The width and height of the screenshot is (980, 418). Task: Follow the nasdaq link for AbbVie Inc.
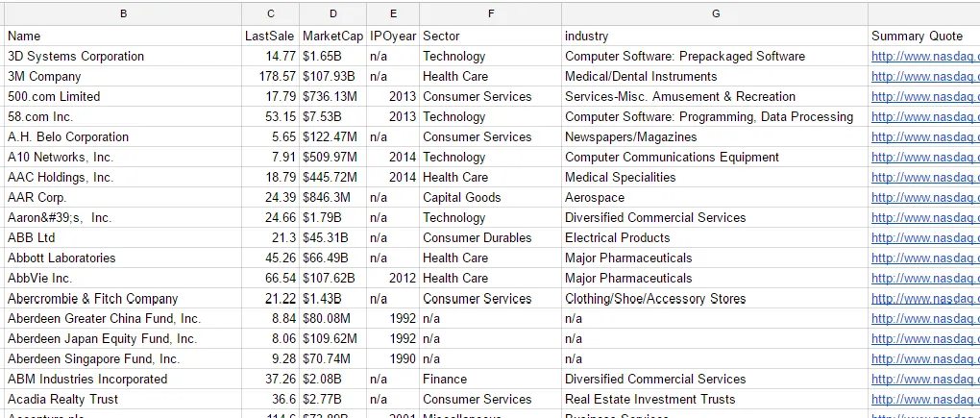(925, 278)
